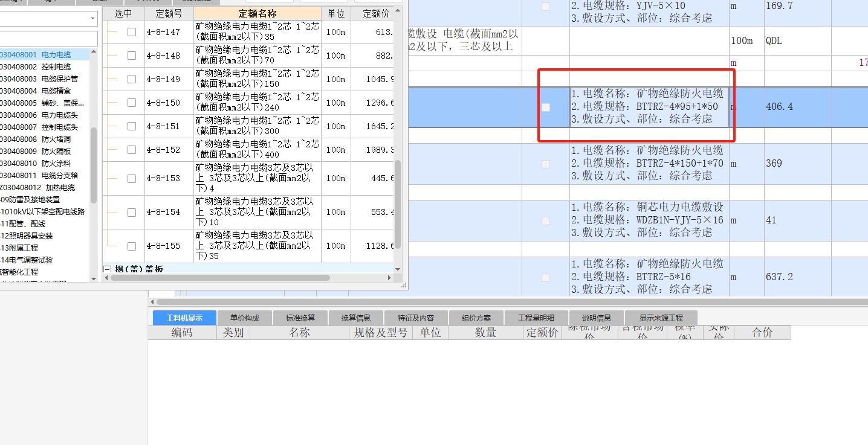The height and width of the screenshot is (445, 868).
Task: Open the 10kV以下架空配电线路 chapter
Action: pyautogui.click(x=42, y=212)
